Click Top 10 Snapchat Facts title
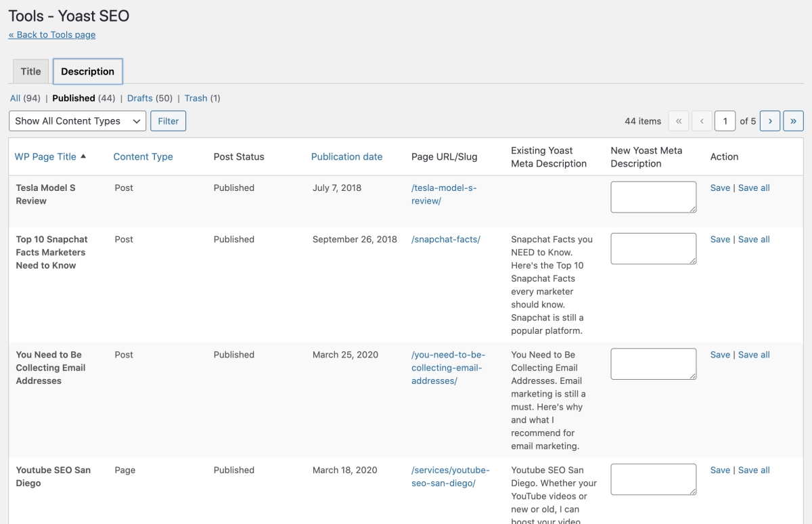Viewport: 812px width, 524px height. [52, 253]
